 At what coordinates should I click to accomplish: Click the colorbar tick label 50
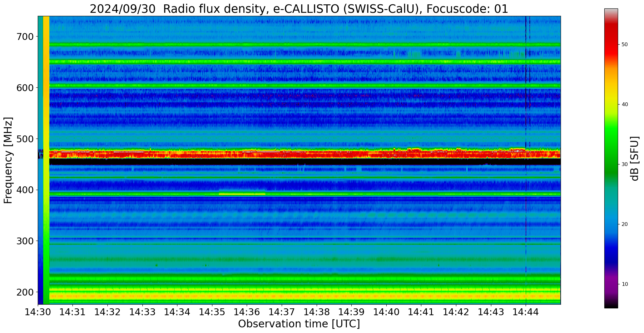625,45
